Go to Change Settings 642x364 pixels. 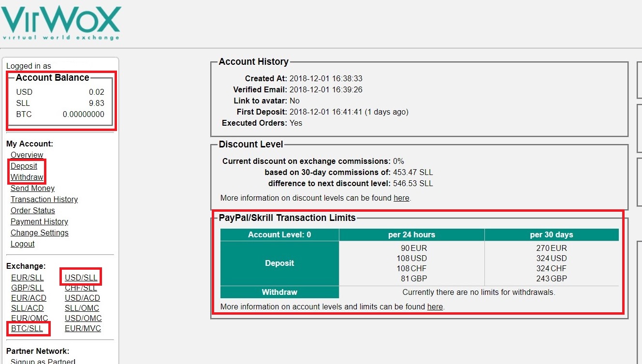40,233
